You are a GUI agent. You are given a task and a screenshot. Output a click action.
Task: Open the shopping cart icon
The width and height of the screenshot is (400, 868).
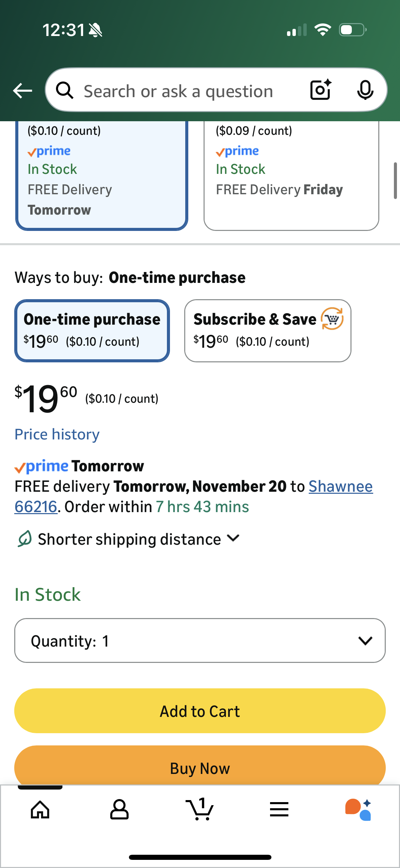199,810
